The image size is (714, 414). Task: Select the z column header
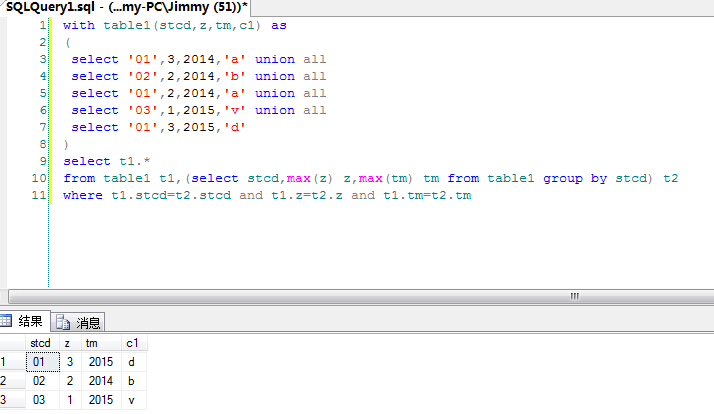pos(70,343)
